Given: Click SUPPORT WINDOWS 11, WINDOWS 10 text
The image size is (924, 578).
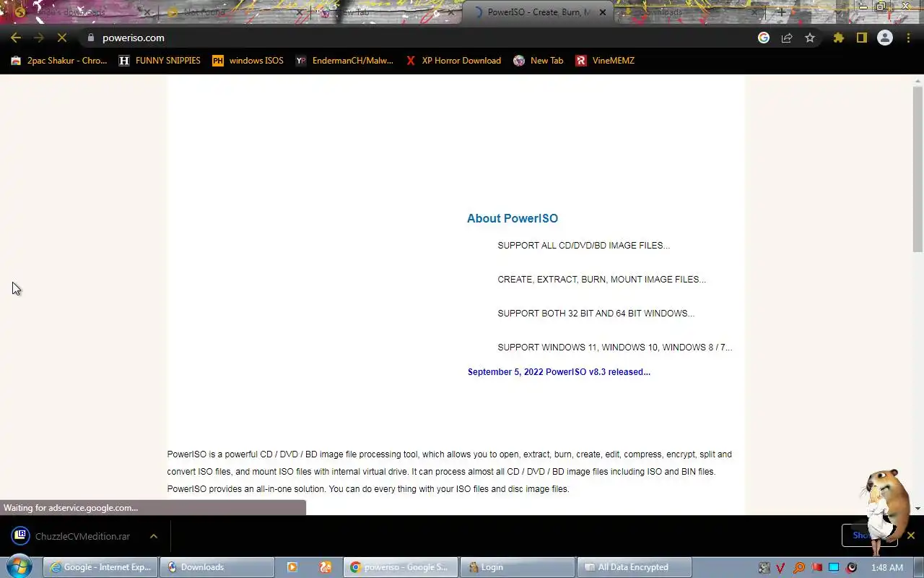Looking at the screenshot, I should [614, 348].
